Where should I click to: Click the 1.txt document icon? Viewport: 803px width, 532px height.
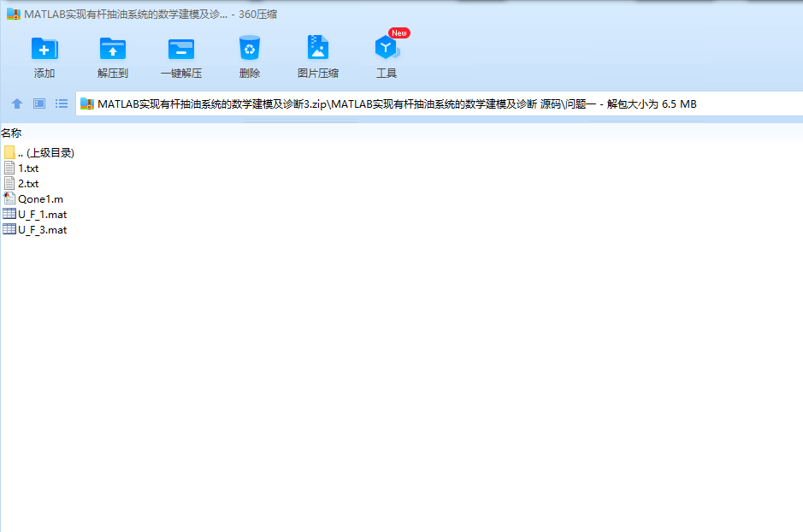9,168
